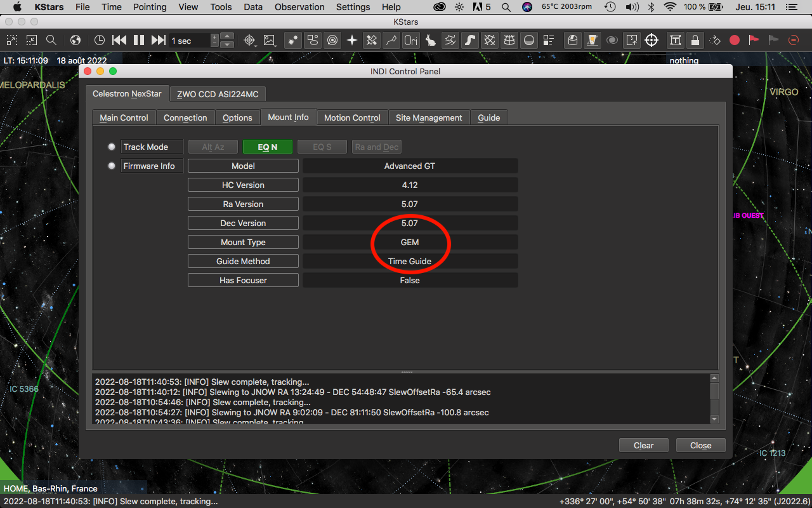Click the 1 sec time step field

190,41
